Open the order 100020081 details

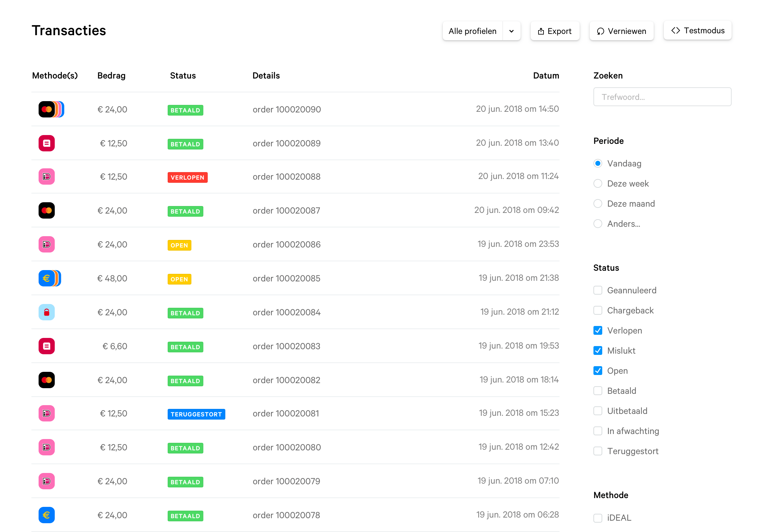(286, 413)
